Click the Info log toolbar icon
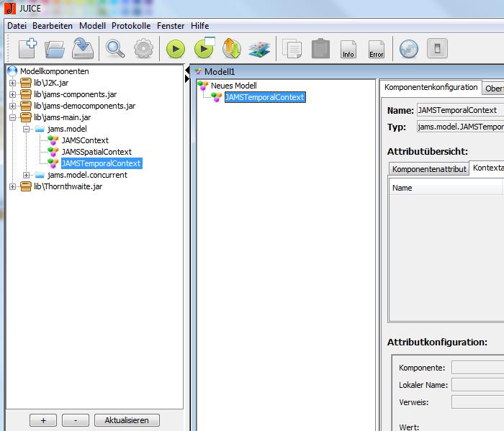This screenshot has height=431, width=504. point(348,49)
